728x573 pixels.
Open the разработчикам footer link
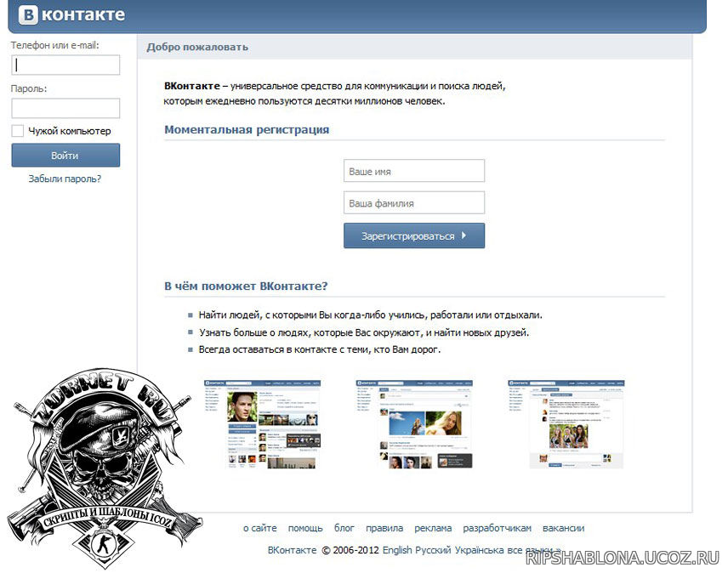coord(498,528)
